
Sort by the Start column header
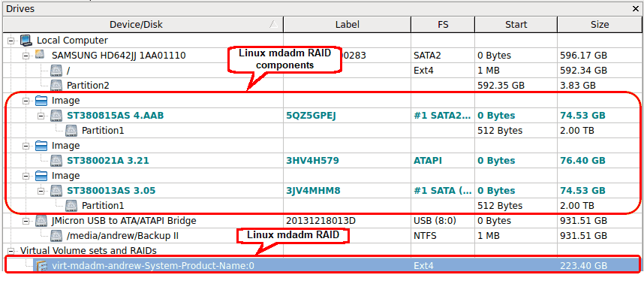516,25
